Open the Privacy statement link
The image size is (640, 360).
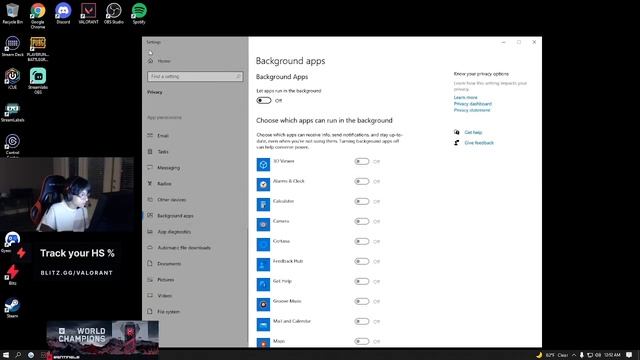point(472,110)
